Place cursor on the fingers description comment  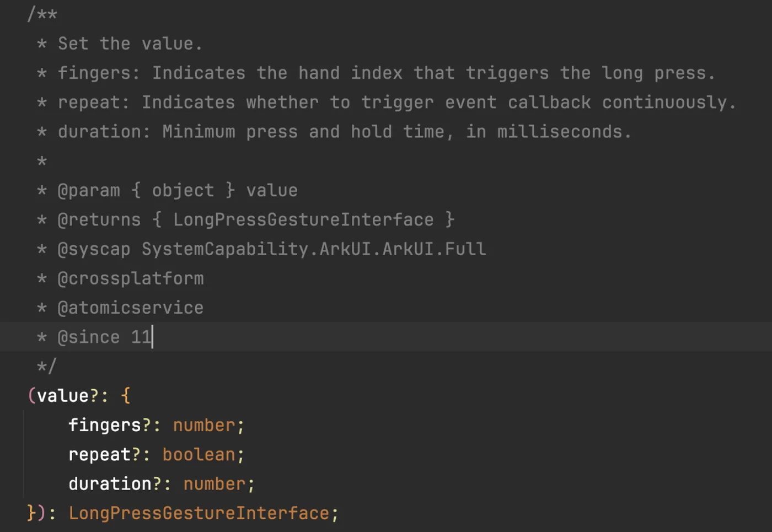(386, 73)
